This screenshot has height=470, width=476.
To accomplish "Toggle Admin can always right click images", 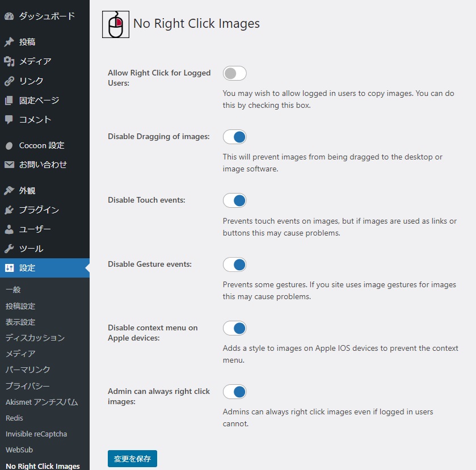I will (234, 392).
